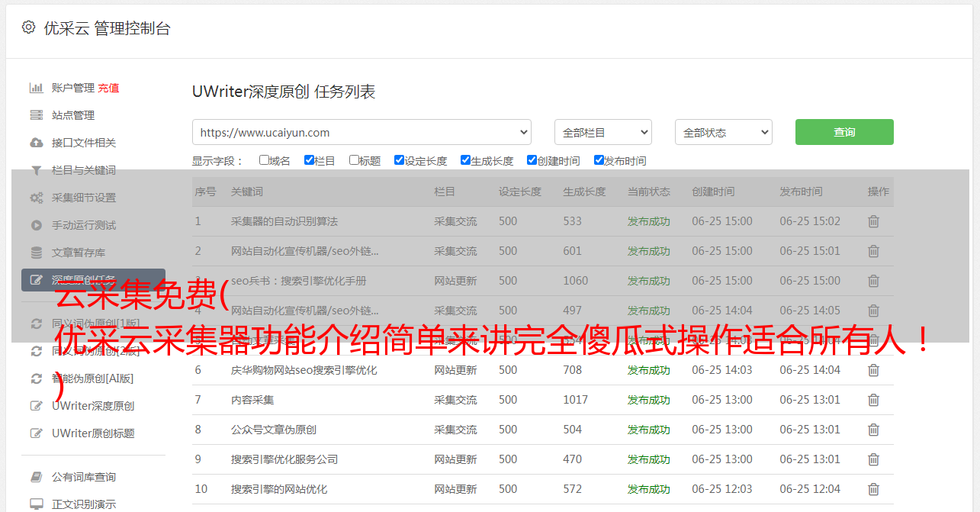980x512 pixels.
Task: Open 正文识别演示 in the sidebar
Action: (x=84, y=504)
